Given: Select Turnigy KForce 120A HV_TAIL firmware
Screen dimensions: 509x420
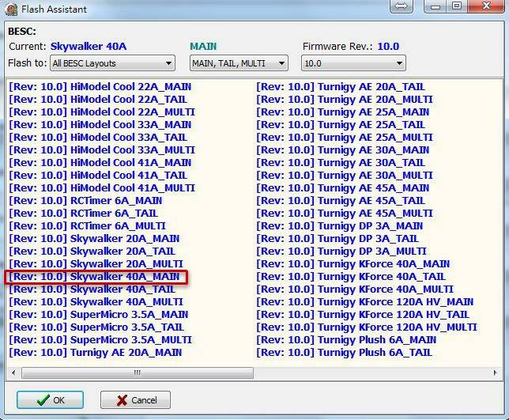Looking at the screenshot, I should pyautogui.click(x=363, y=315).
